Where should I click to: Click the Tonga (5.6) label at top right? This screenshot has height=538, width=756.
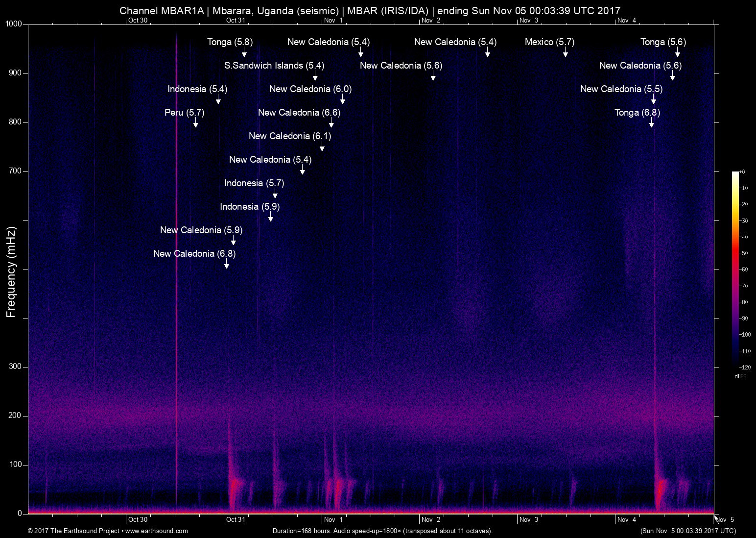point(663,42)
